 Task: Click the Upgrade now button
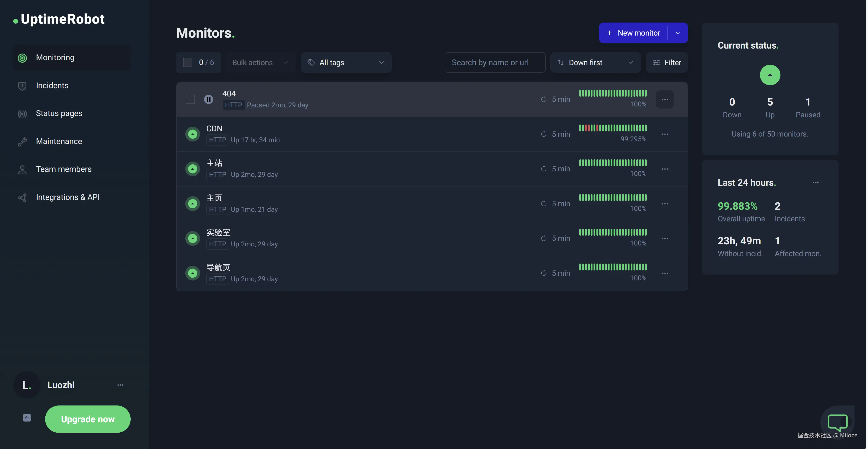(88, 419)
